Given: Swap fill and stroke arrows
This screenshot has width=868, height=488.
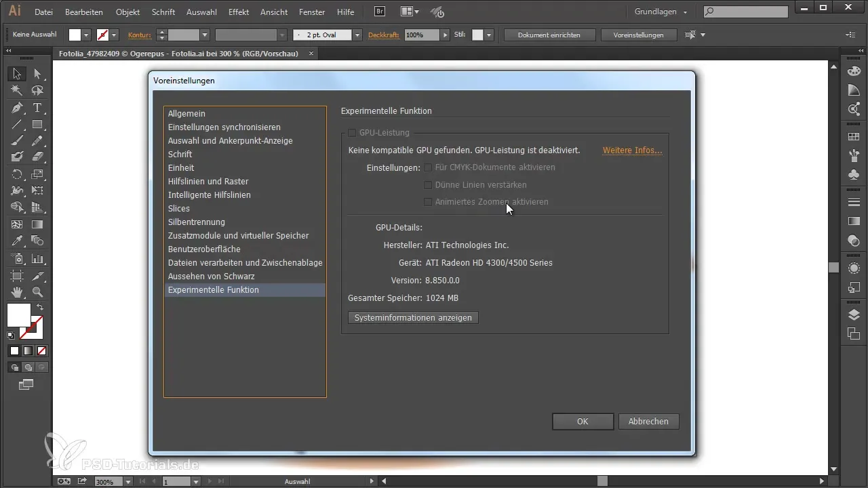Looking at the screenshot, I should pyautogui.click(x=39, y=307).
